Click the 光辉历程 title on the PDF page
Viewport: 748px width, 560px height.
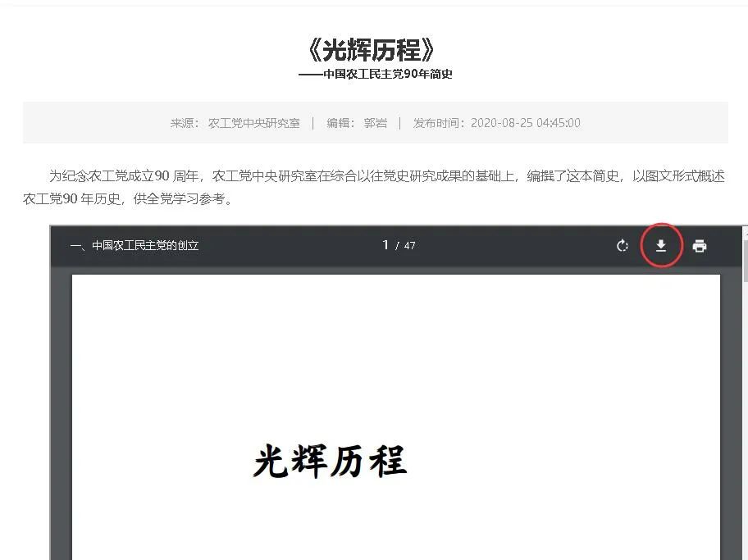pos(330,461)
